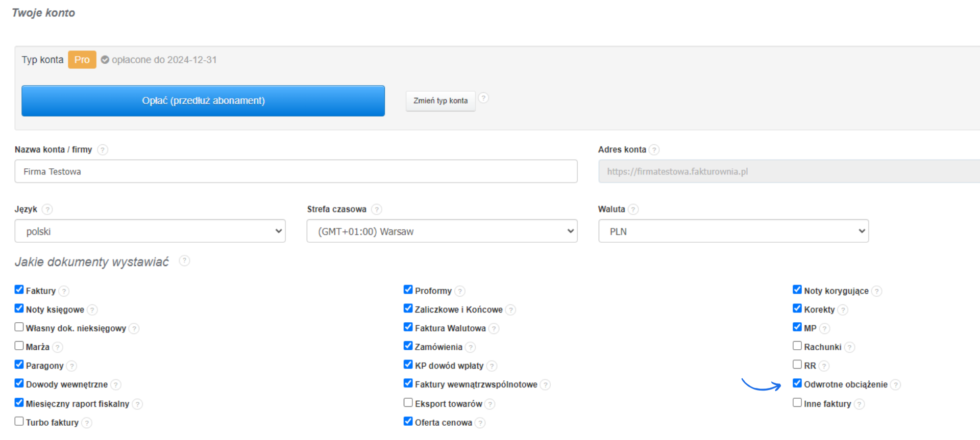The height and width of the screenshot is (440, 980).
Task: Click help icon beside Jakie dokumenty wystawiać
Action: tap(184, 261)
